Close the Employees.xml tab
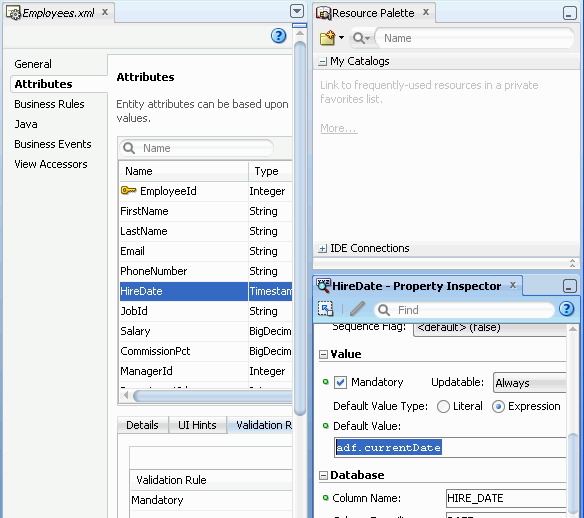 pos(105,12)
